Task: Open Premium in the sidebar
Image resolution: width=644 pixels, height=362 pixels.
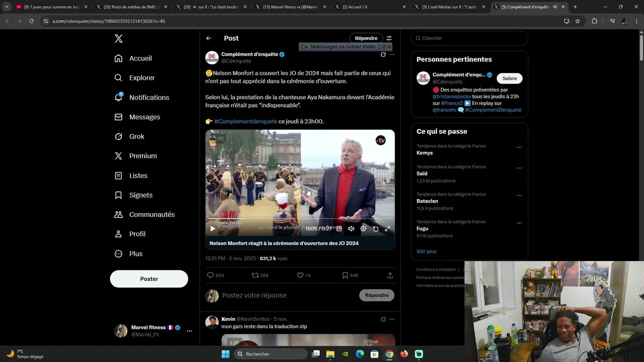Action: [136, 156]
